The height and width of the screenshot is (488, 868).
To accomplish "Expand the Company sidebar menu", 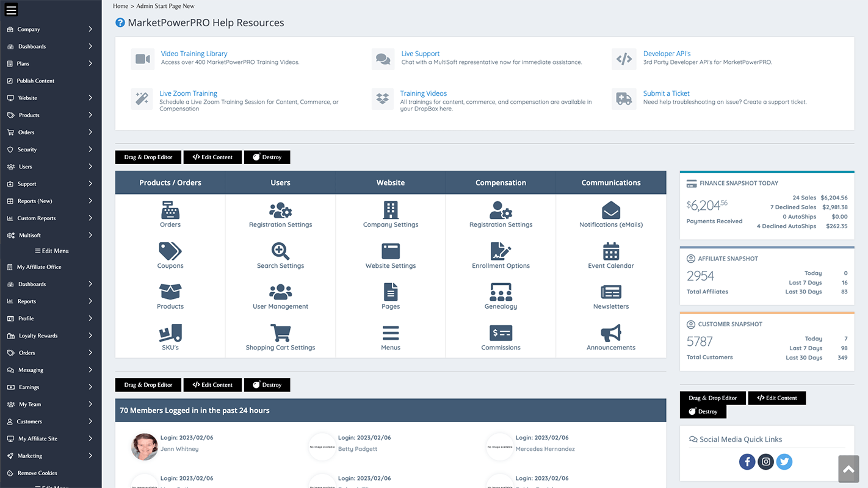I will point(51,29).
